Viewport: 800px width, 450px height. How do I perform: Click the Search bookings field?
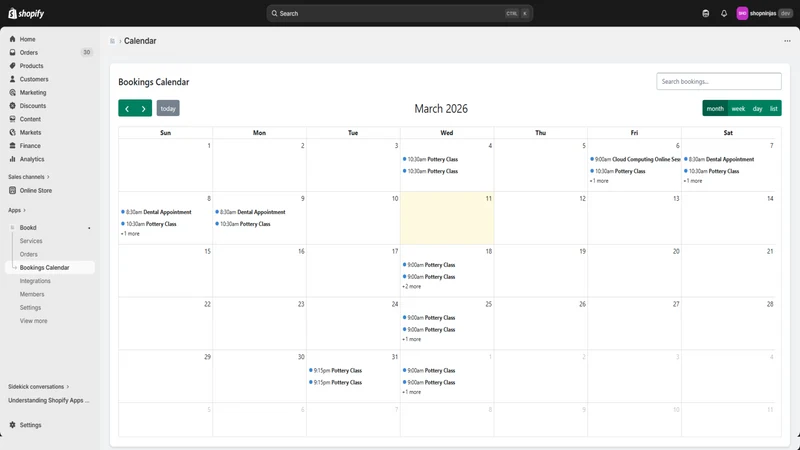(x=718, y=82)
